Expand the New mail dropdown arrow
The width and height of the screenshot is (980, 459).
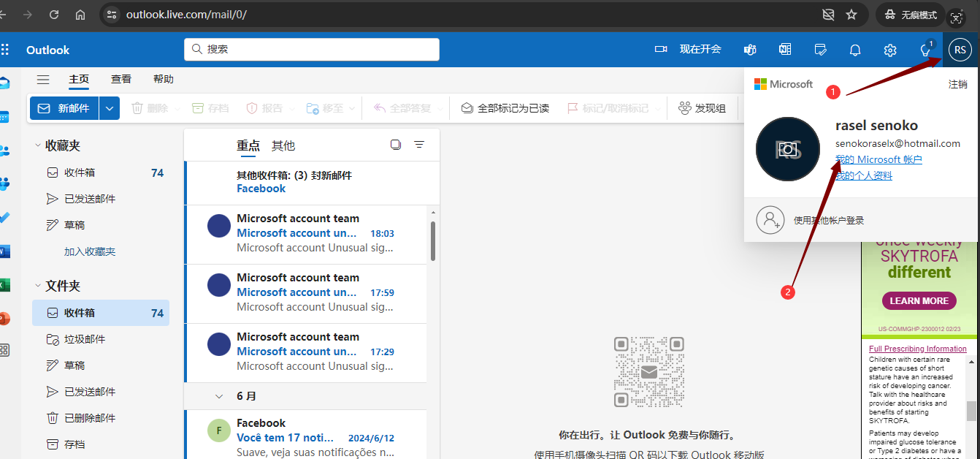[x=110, y=108]
